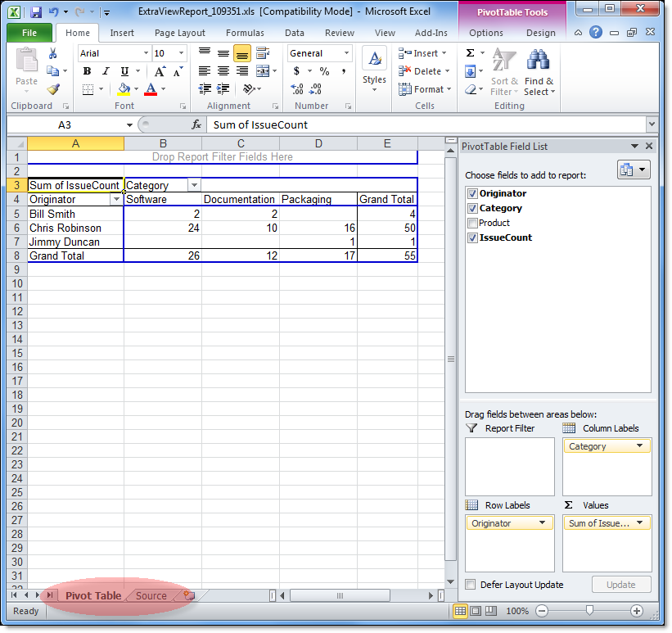Screen dimensions: 672x633
Task: Toggle the IssueCount field checkbox
Action: click(x=472, y=237)
